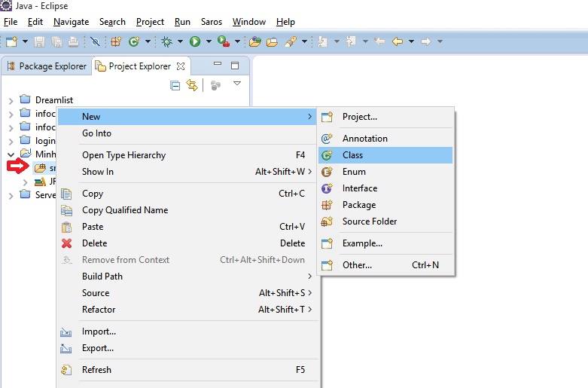Click the Last Edit Location arrow icon
Image resolution: width=588 pixels, height=388 pixels.
(x=379, y=41)
